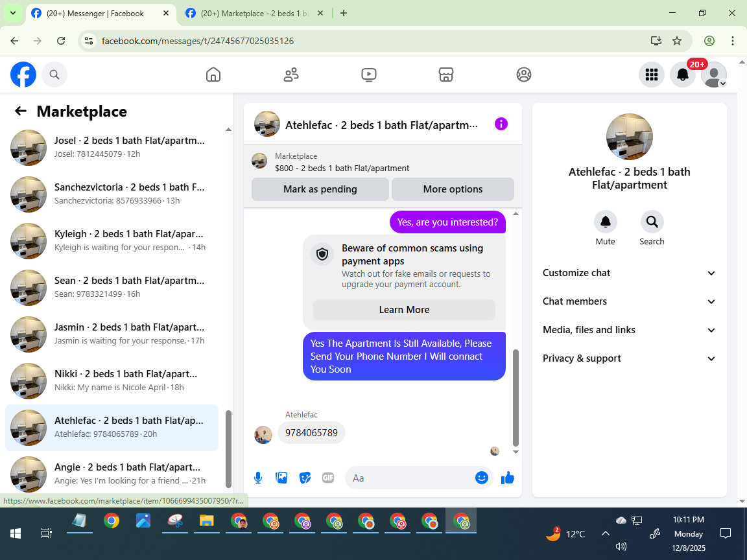Image resolution: width=747 pixels, height=560 pixels.
Task: Open Marketplace storefront icon
Action: tap(446, 75)
